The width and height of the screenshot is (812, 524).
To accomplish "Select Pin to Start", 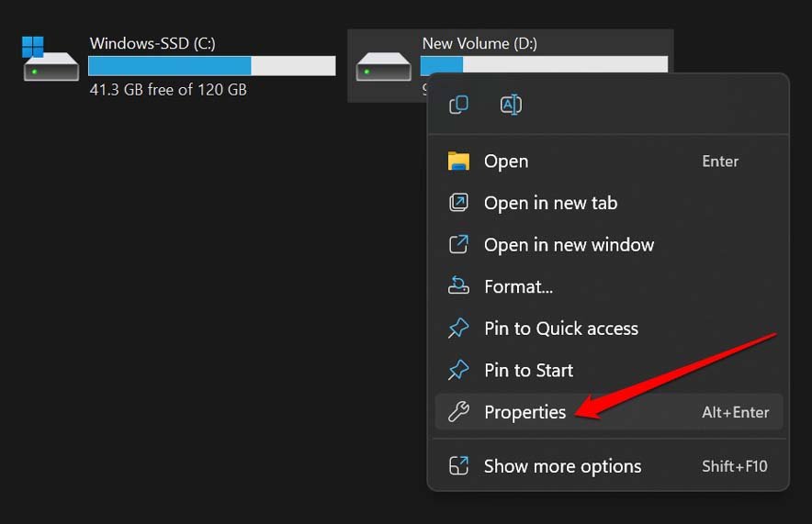I will tap(609, 371).
